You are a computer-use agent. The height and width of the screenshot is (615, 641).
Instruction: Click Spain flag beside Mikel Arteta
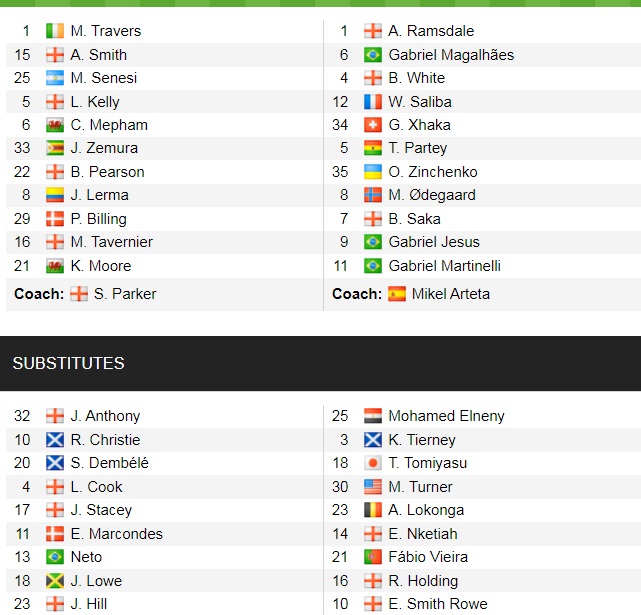(x=397, y=294)
